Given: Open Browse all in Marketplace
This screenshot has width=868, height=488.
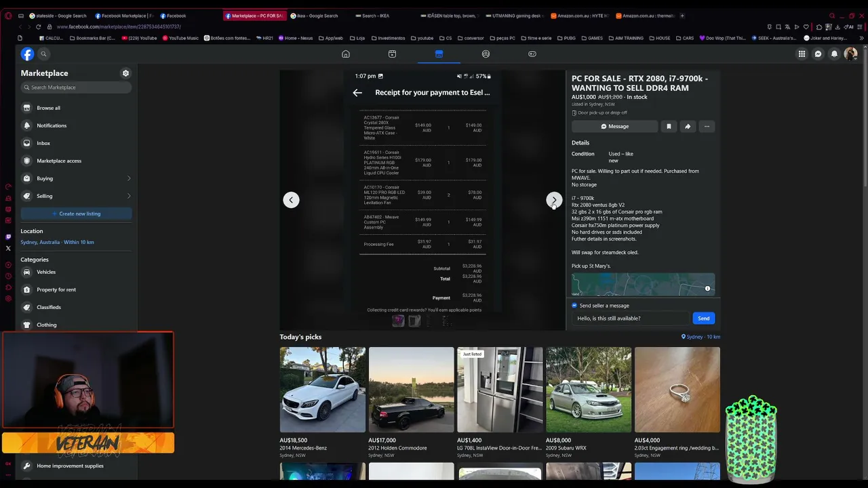Looking at the screenshot, I should (76, 108).
